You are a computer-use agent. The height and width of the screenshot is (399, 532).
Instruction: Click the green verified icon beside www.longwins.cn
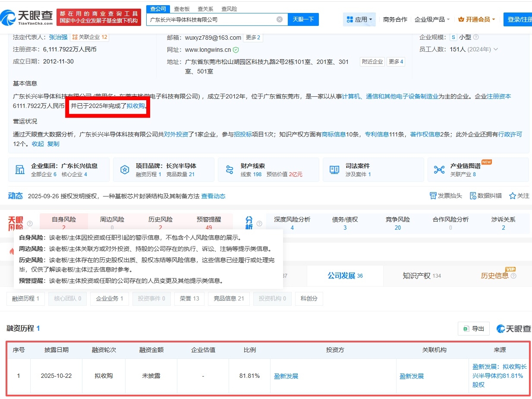coord(236,50)
